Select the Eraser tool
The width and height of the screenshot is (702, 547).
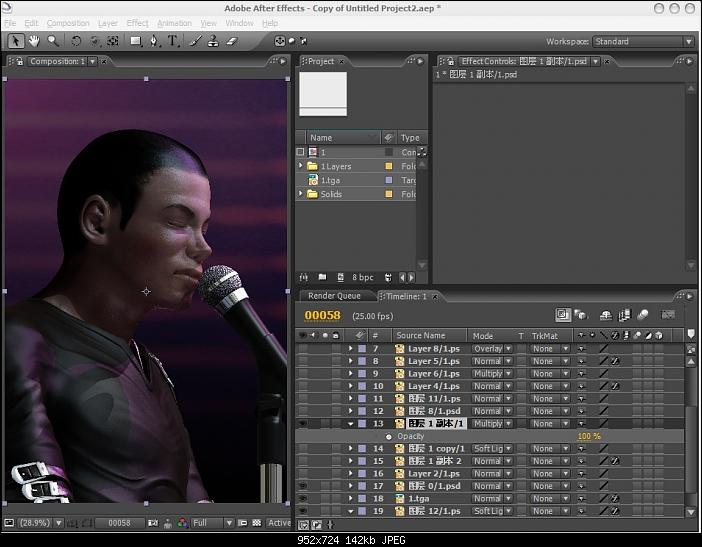[x=234, y=41]
